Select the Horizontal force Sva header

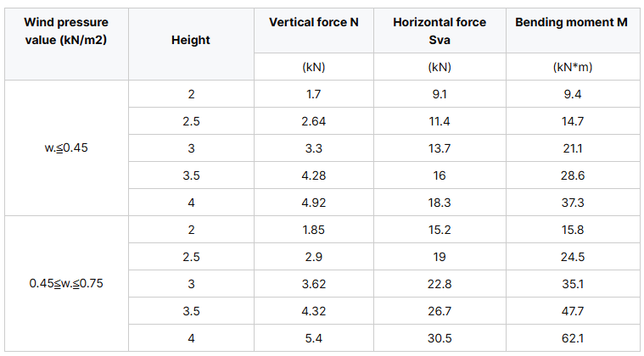[x=440, y=31]
